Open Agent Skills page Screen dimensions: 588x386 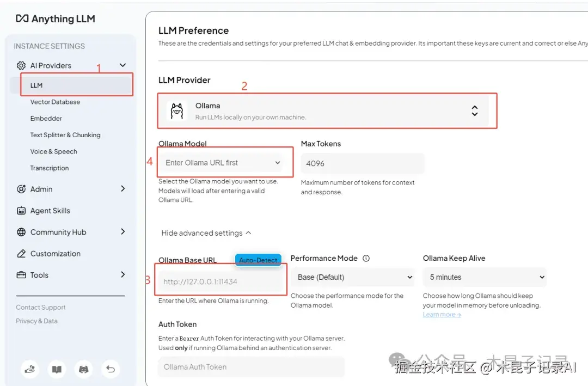coord(50,211)
